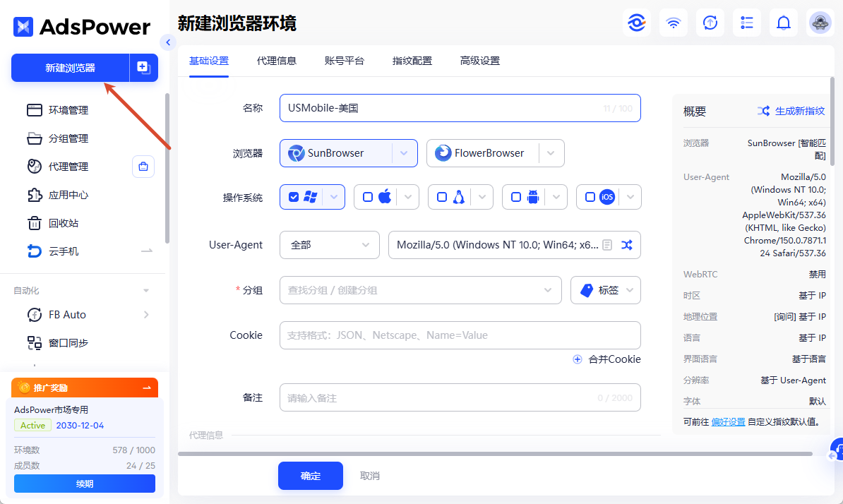Open notifications bell icon
The image size is (843, 504).
[783, 23]
